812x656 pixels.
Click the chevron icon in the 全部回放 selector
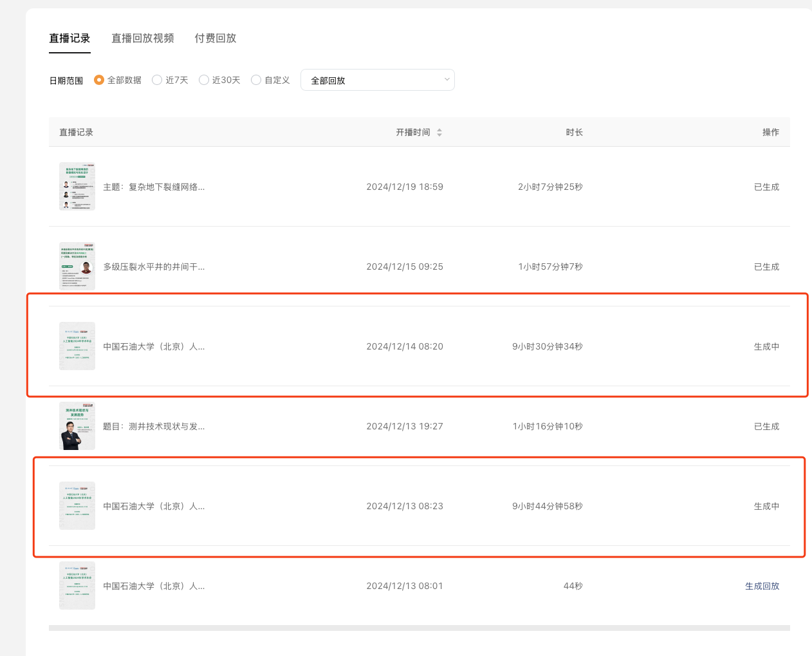(x=447, y=79)
